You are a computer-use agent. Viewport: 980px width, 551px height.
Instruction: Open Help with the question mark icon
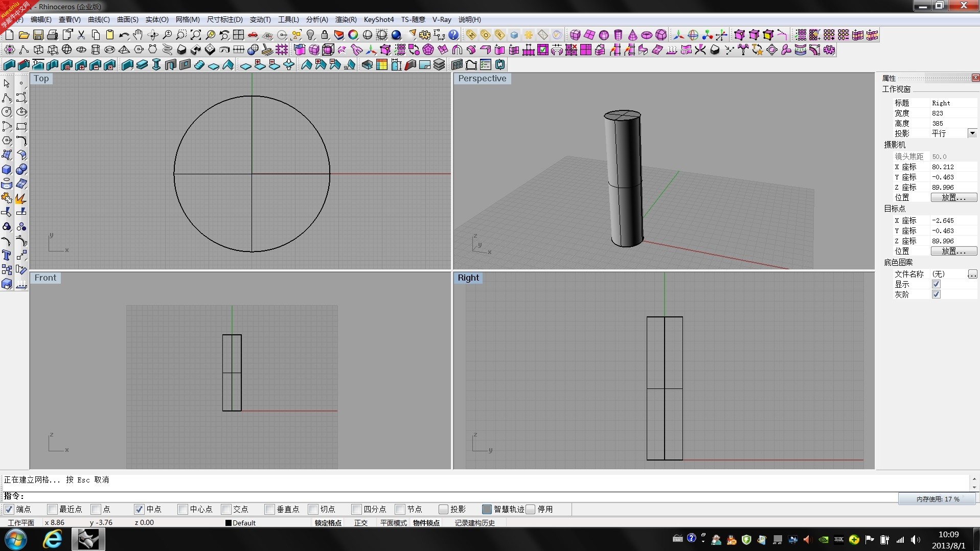pos(453,35)
